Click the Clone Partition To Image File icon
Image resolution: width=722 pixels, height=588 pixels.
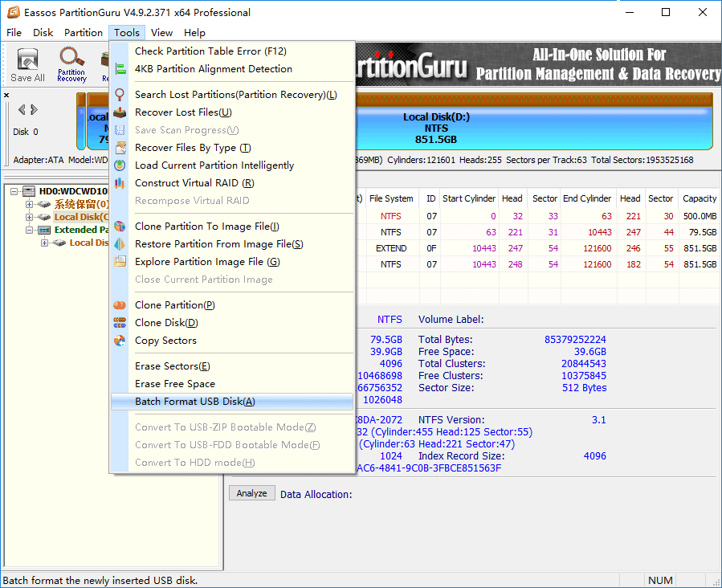(120, 227)
